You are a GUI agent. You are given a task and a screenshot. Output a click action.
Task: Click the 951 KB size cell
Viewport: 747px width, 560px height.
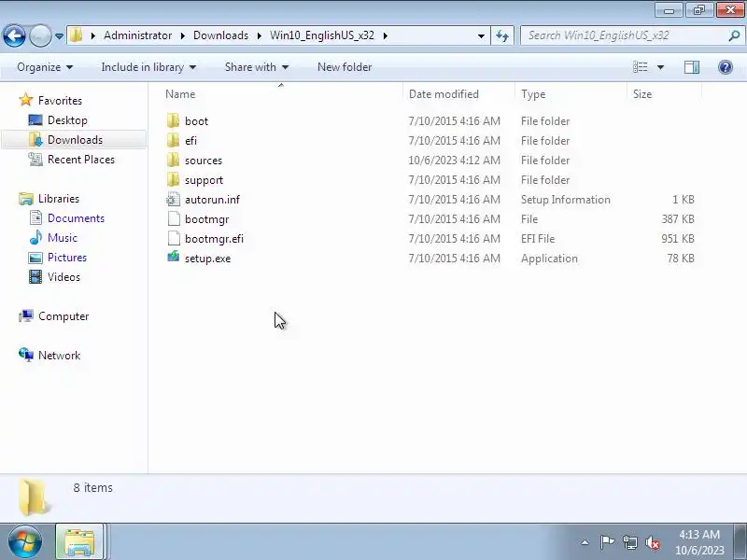(678, 239)
